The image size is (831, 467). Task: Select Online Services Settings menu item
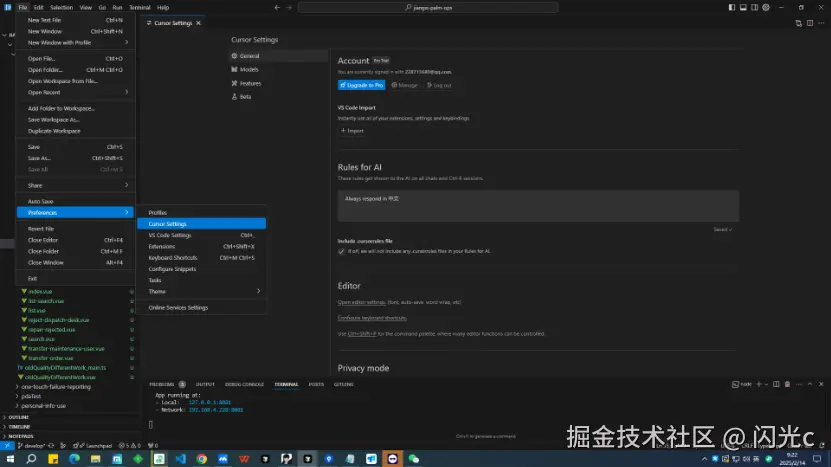pyautogui.click(x=201, y=307)
